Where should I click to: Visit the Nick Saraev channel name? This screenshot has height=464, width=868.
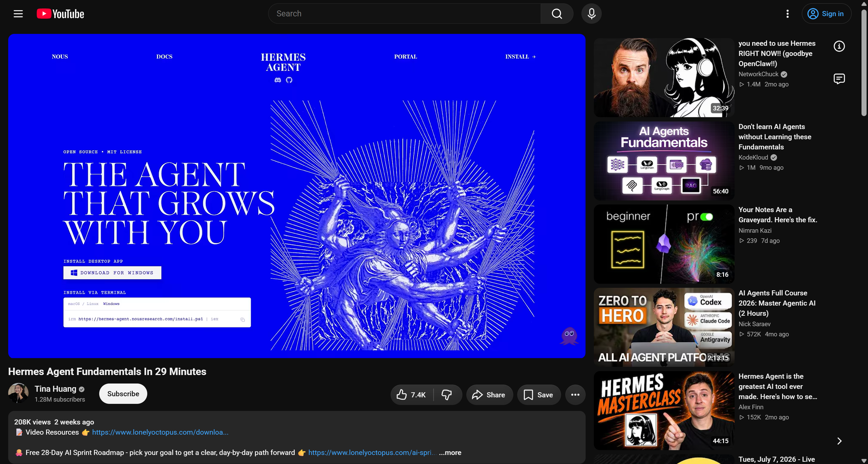coord(754,324)
